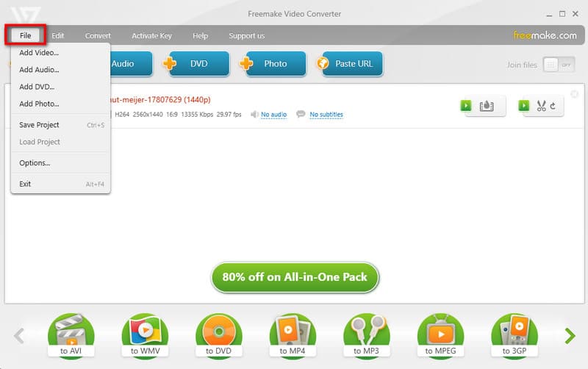
Task: Click the 29.97 fps text
Action: pos(229,115)
